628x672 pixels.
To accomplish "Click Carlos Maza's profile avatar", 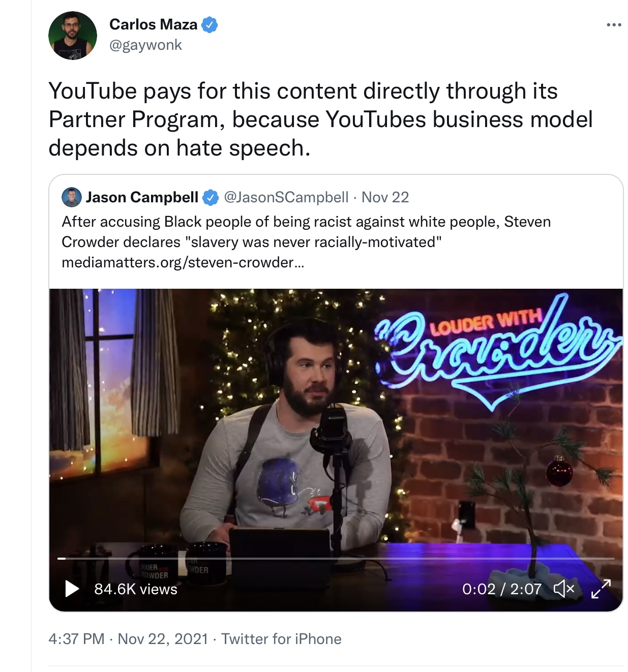I will 73,36.
